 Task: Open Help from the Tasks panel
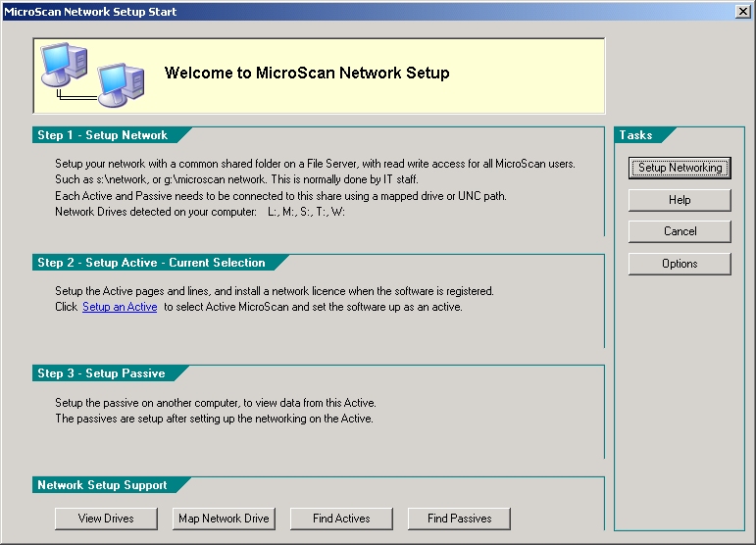[680, 200]
